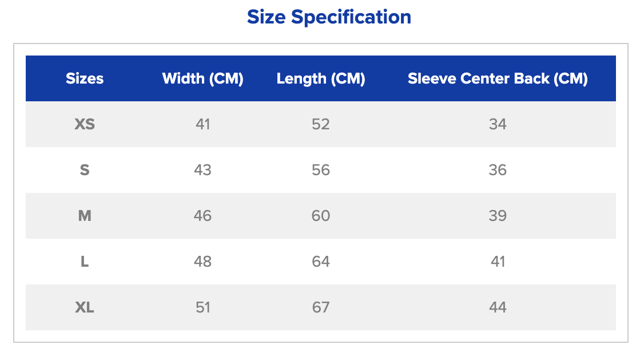Select the L width value 48
The width and height of the screenshot is (644, 356).
click(203, 262)
